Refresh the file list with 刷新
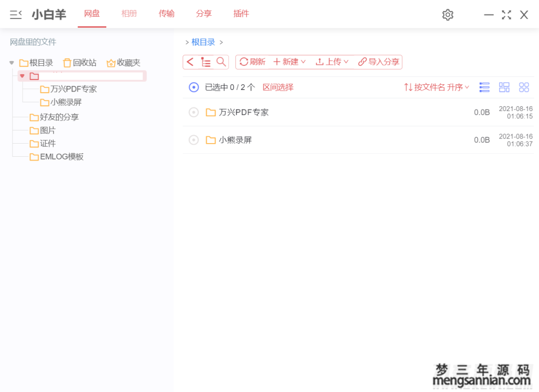539x392 pixels. (x=252, y=62)
